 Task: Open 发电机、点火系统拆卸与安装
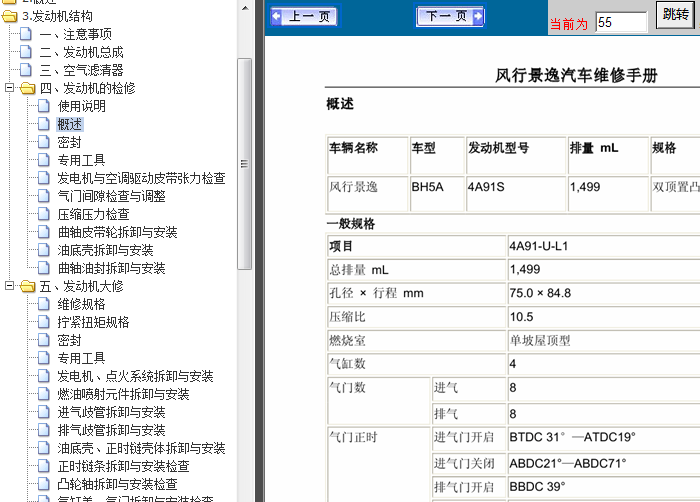135,376
